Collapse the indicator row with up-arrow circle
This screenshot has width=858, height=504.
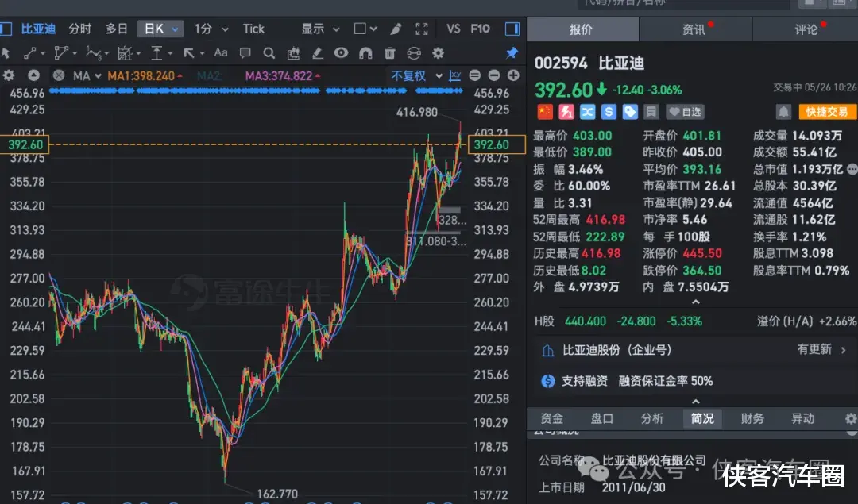(x=33, y=75)
